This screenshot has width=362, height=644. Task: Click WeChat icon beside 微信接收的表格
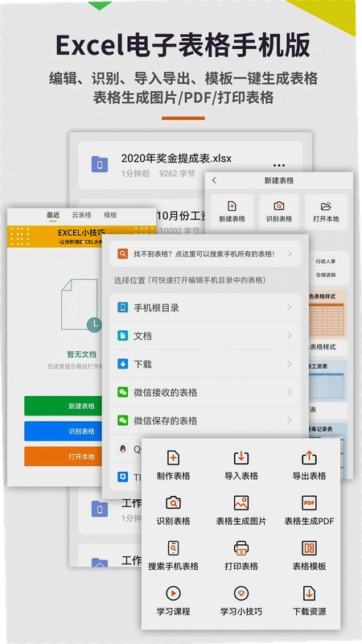(122, 392)
